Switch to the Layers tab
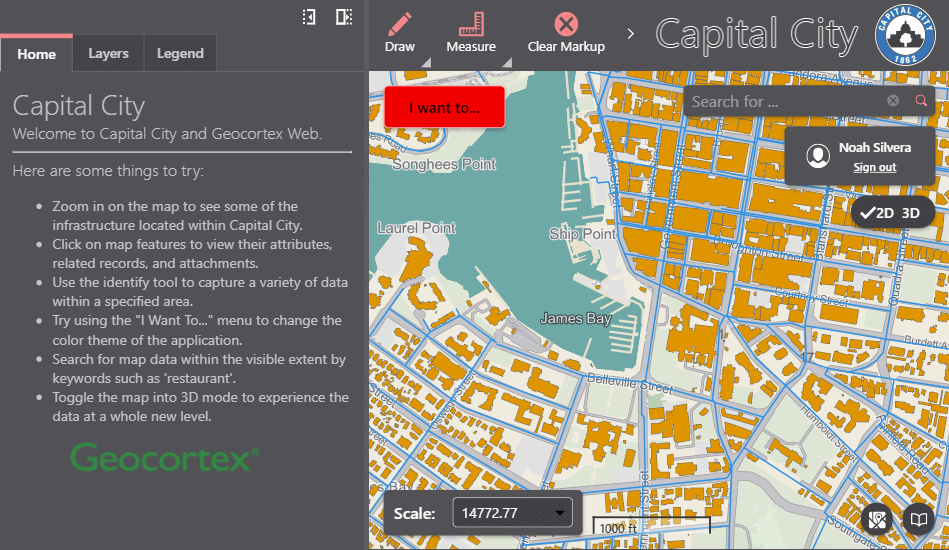 [108, 54]
